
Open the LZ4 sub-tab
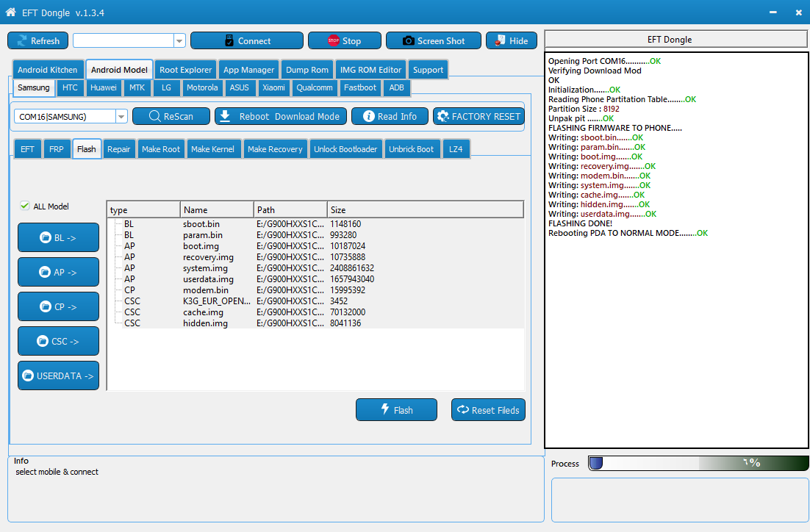click(456, 149)
